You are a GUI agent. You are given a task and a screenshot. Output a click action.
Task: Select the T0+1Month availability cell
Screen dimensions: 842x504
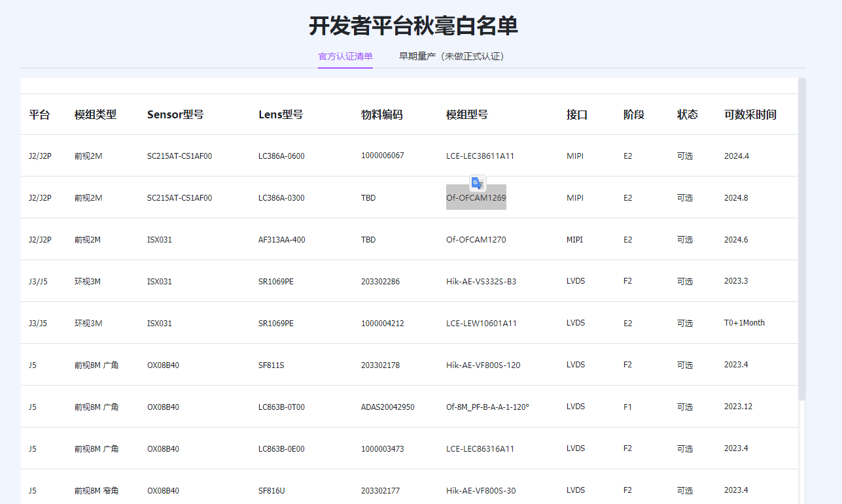744,323
